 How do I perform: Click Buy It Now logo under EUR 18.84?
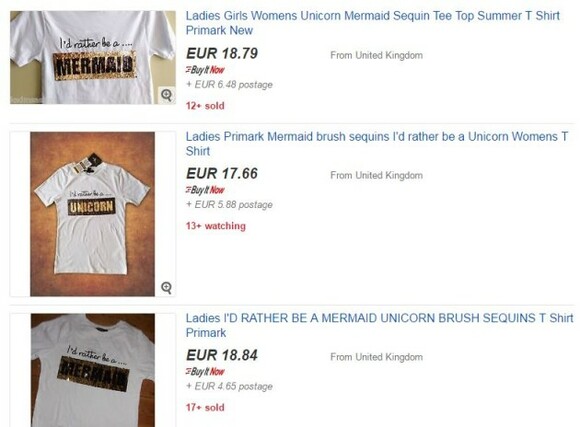pyautogui.click(x=205, y=371)
